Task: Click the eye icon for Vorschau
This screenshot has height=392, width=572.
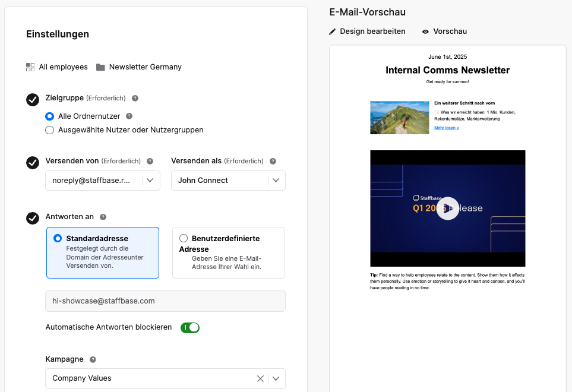Action: 425,31
